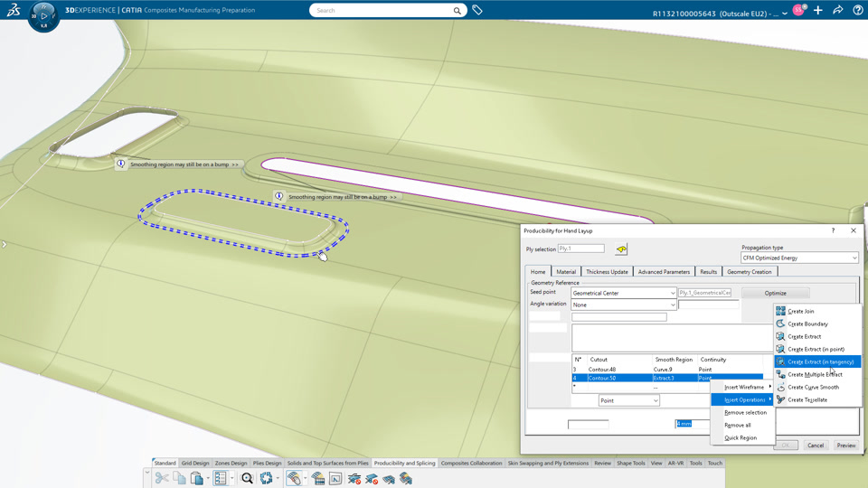Click the Paste clipboard icon in toolbar
The image size is (868, 488).
[x=196, y=478]
